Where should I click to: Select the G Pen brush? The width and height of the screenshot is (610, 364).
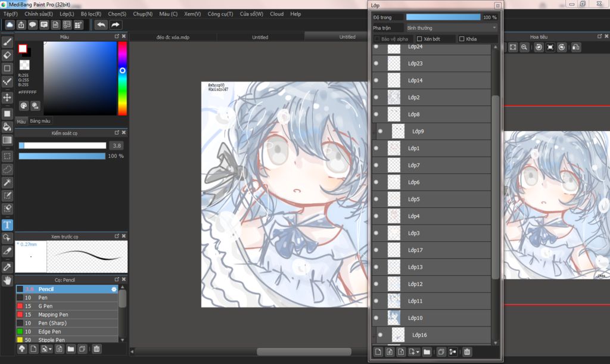(x=67, y=306)
